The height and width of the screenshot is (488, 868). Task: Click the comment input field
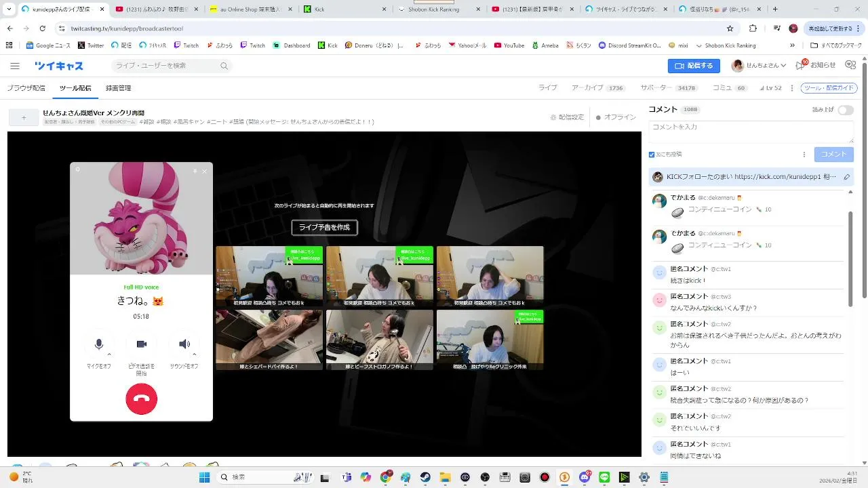point(751,131)
